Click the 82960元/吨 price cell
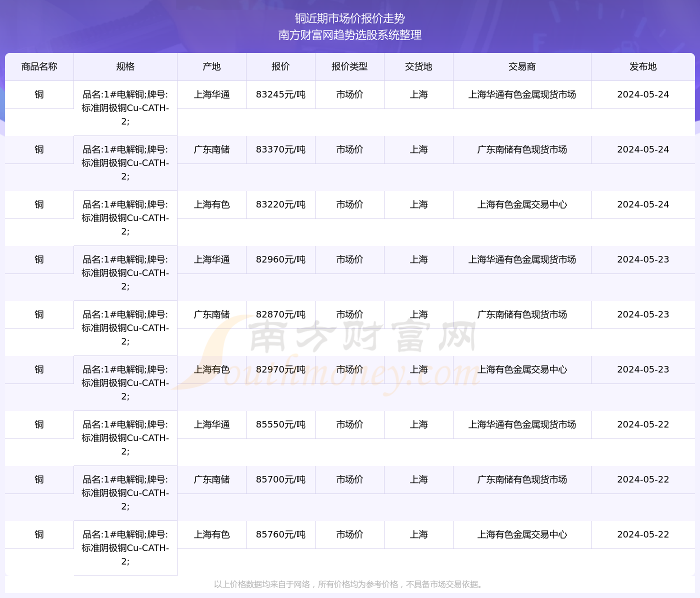The width and height of the screenshot is (700, 598). point(280,259)
